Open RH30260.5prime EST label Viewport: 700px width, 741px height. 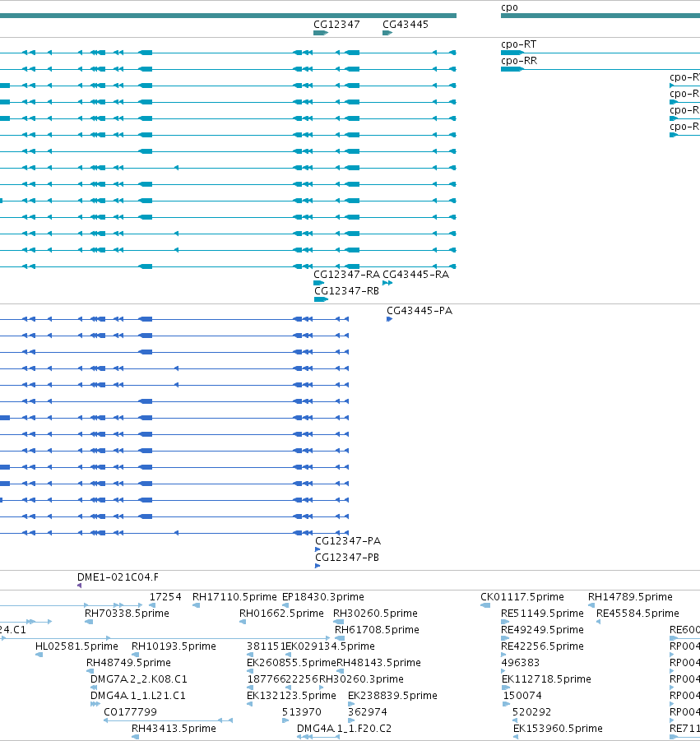point(375,614)
